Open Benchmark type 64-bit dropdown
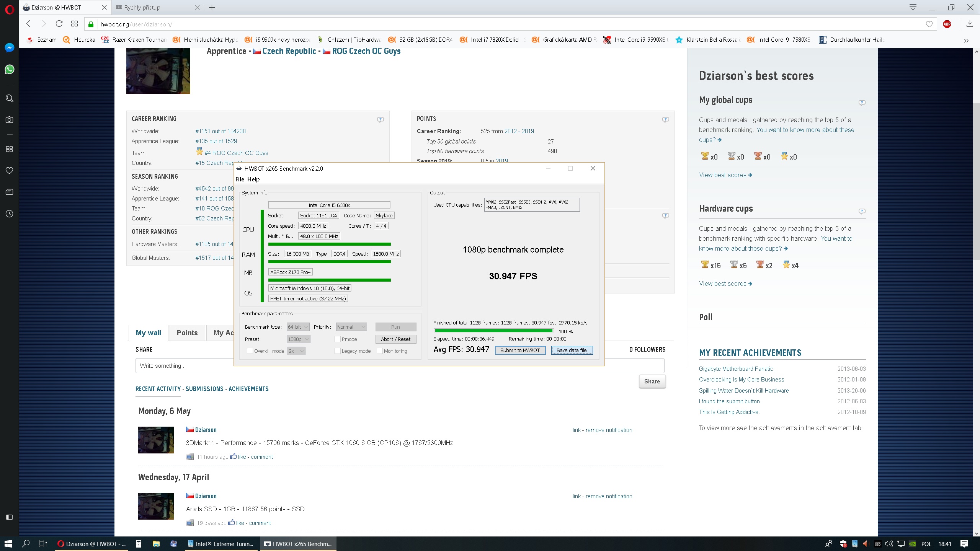980x551 pixels. 298,327
